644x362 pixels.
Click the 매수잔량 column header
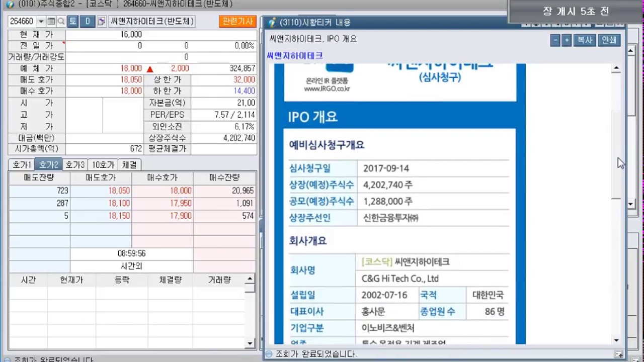click(x=224, y=178)
